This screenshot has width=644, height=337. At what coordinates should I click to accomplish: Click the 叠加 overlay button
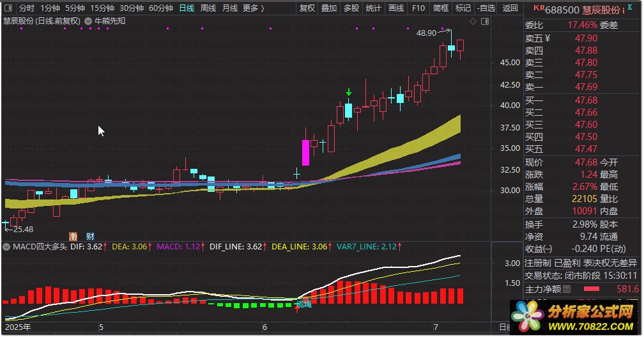click(329, 8)
